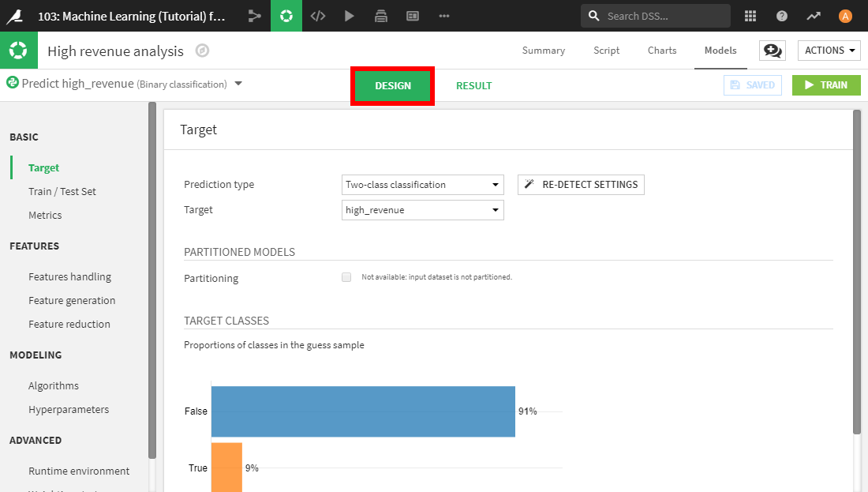
Task: Open the Flow icon in top bar
Action: [255, 16]
